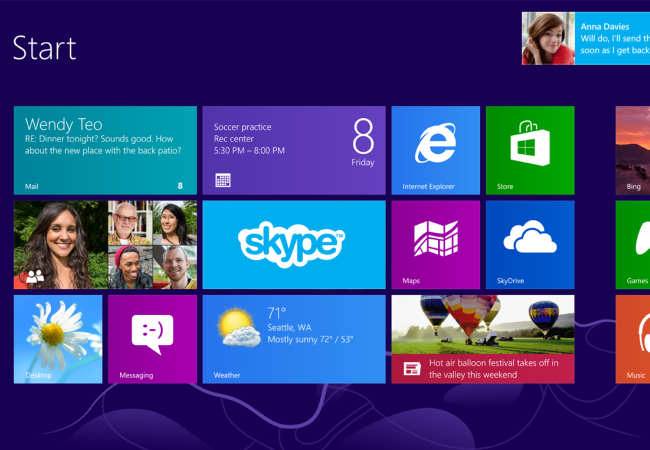Open the Messaging tile

pyautogui.click(x=153, y=339)
